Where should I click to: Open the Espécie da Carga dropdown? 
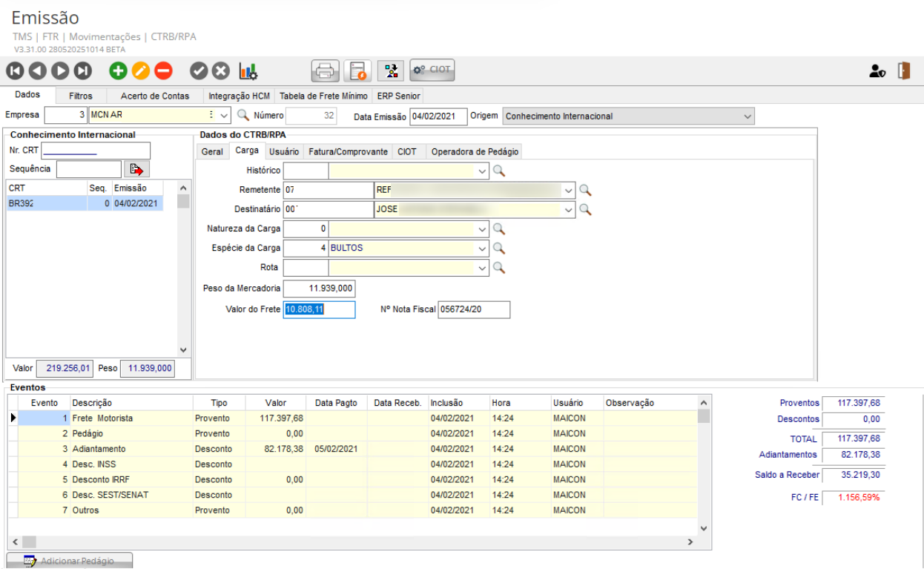pos(483,249)
